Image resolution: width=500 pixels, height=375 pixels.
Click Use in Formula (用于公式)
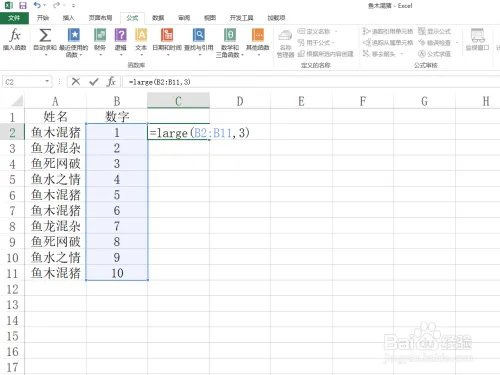pyautogui.click(x=315, y=43)
